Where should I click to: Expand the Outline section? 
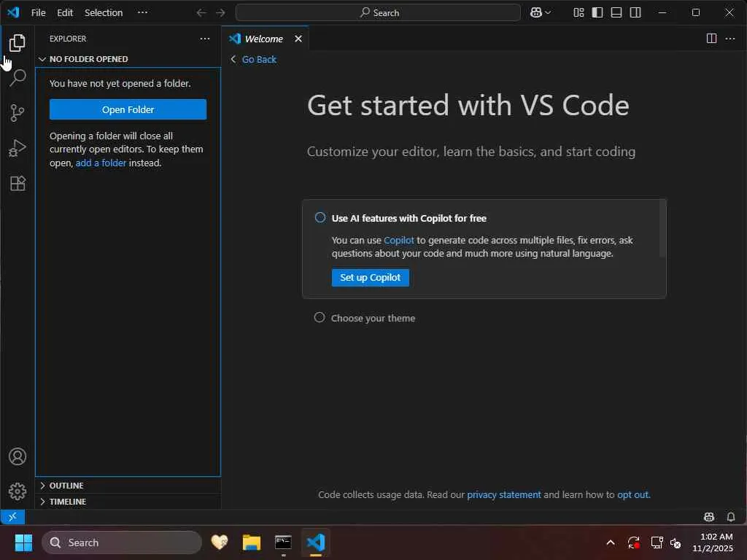point(128,485)
